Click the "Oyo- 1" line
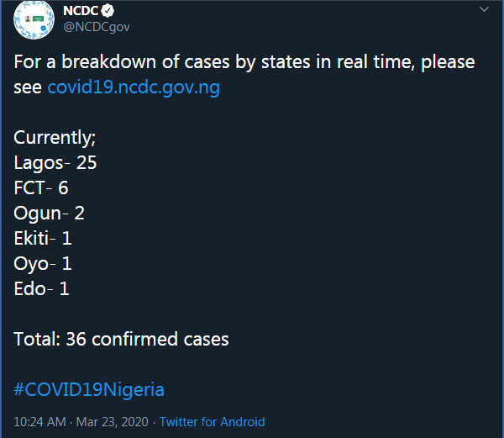The height and width of the screenshot is (438, 504). pyautogui.click(x=43, y=264)
